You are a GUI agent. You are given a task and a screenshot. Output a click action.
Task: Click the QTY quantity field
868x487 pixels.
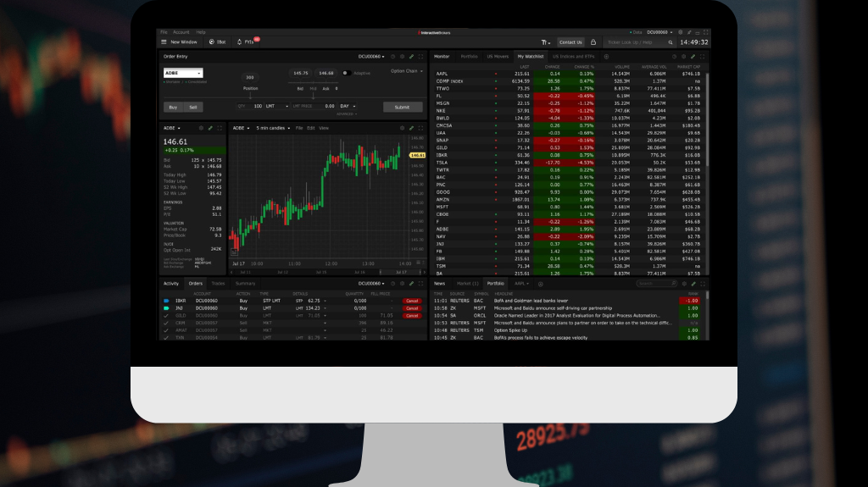(250, 106)
